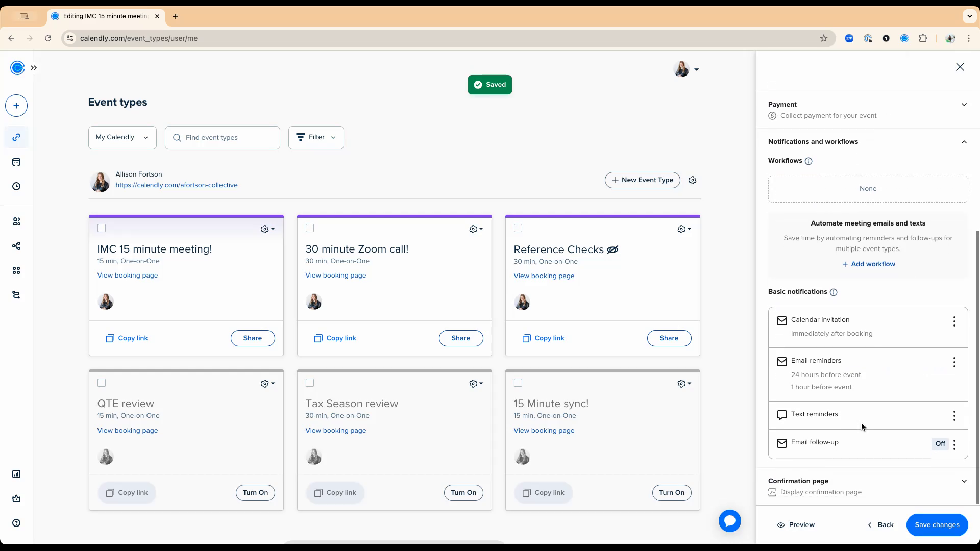Select the Tax Season review checkbox
This screenshot has height=551, width=980.
tap(310, 383)
